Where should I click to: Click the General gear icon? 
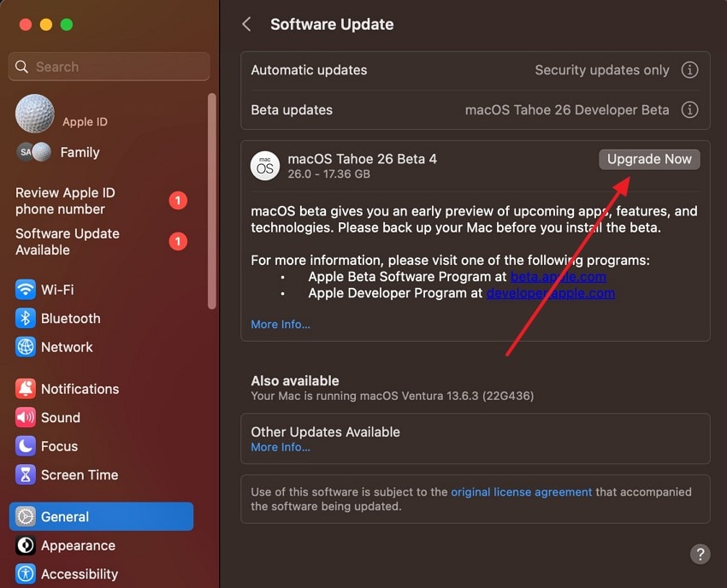coord(25,517)
